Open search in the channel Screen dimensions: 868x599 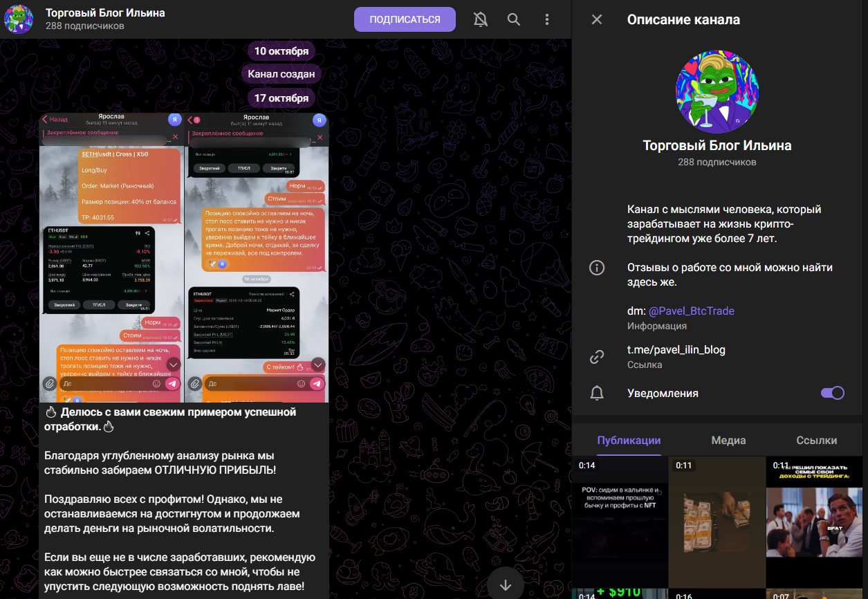point(513,19)
